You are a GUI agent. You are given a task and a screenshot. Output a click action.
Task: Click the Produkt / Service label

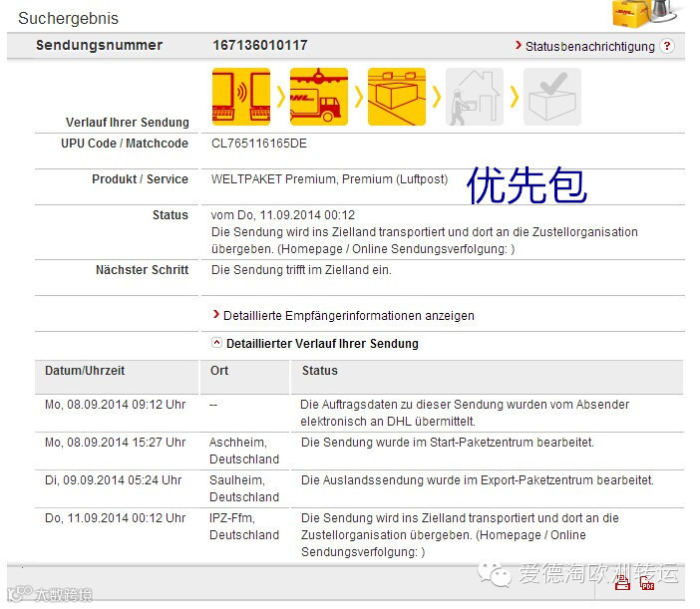point(140,178)
